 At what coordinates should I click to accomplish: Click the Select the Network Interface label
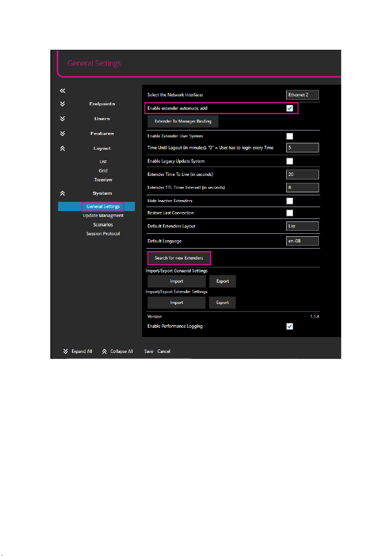pos(175,95)
